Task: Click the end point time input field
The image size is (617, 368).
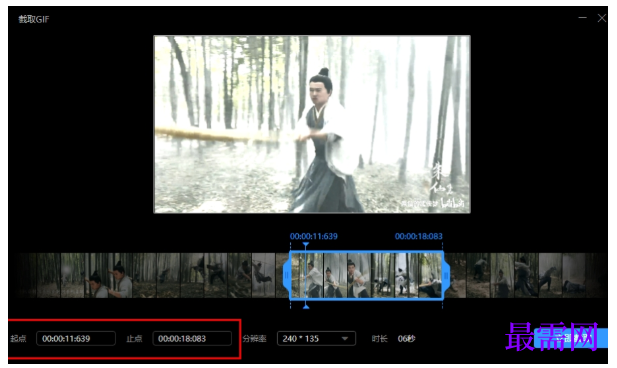Action: pyautogui.click(x=192, y=338)
